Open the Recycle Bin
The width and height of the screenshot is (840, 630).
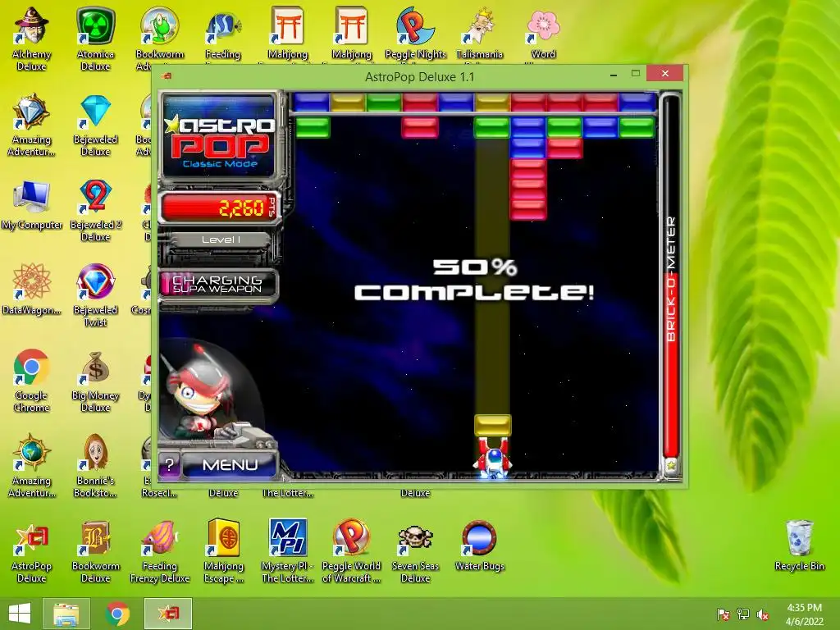click(x=799, y=546)
